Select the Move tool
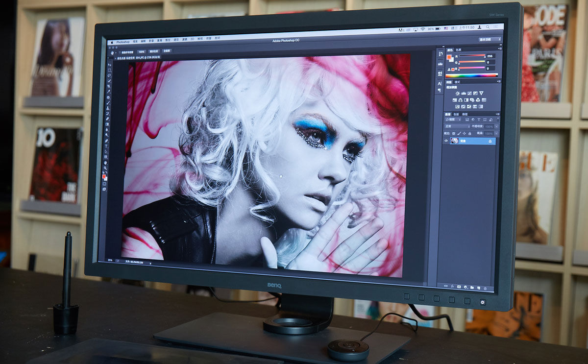The height and width of the screenshot is (364, 588). point(110,65)
